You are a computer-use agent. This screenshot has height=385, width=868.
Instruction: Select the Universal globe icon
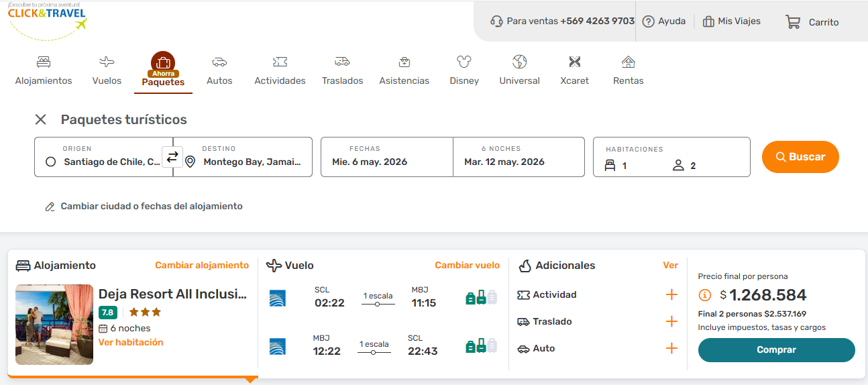coord(519,62)
